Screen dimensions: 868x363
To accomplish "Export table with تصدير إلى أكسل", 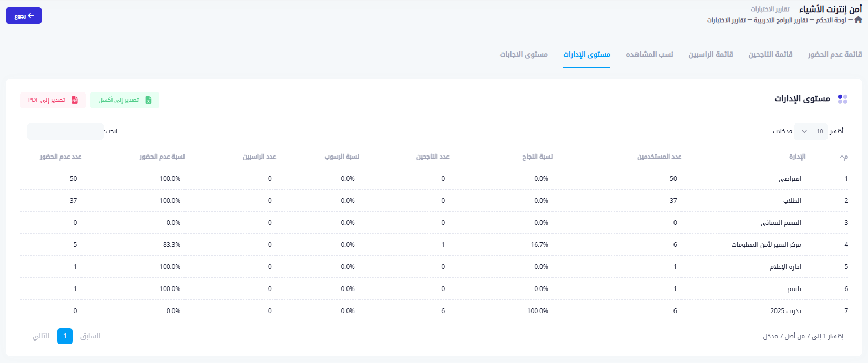I will coord(125,100).
